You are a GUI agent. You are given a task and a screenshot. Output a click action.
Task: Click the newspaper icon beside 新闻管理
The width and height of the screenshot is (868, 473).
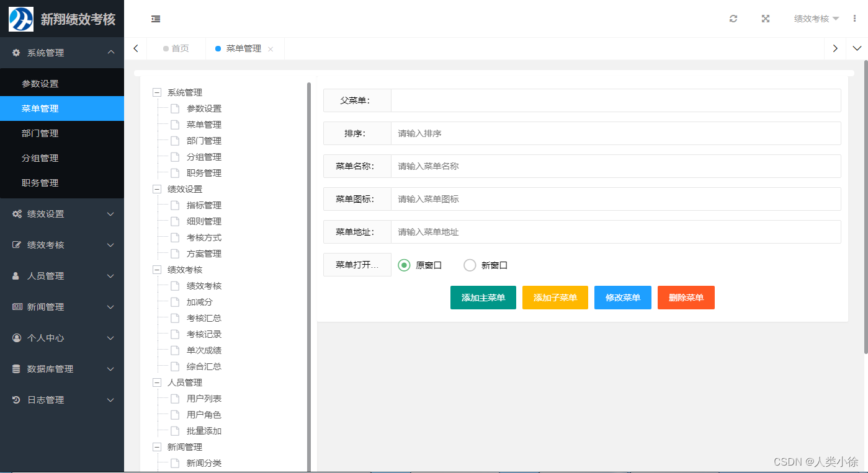(x=17, y=307)
